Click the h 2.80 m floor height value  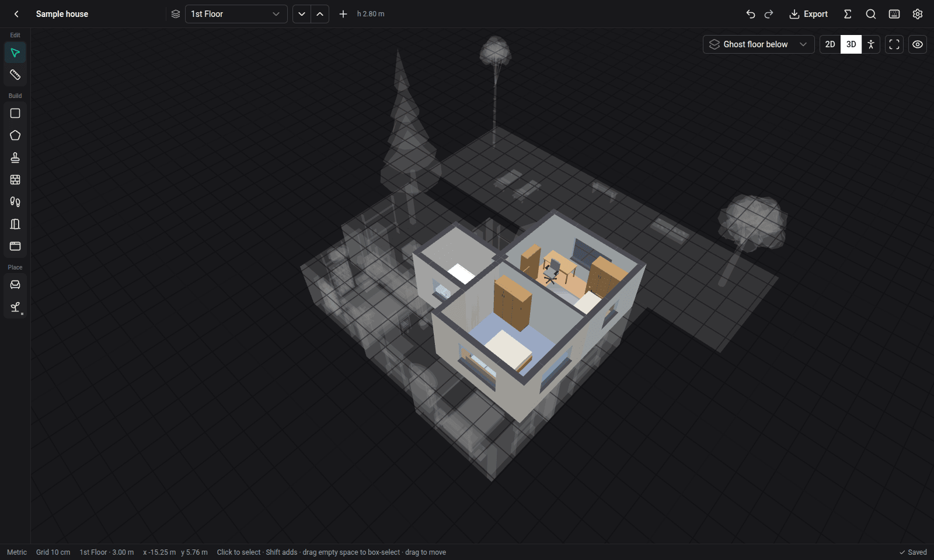click(371, 14)
